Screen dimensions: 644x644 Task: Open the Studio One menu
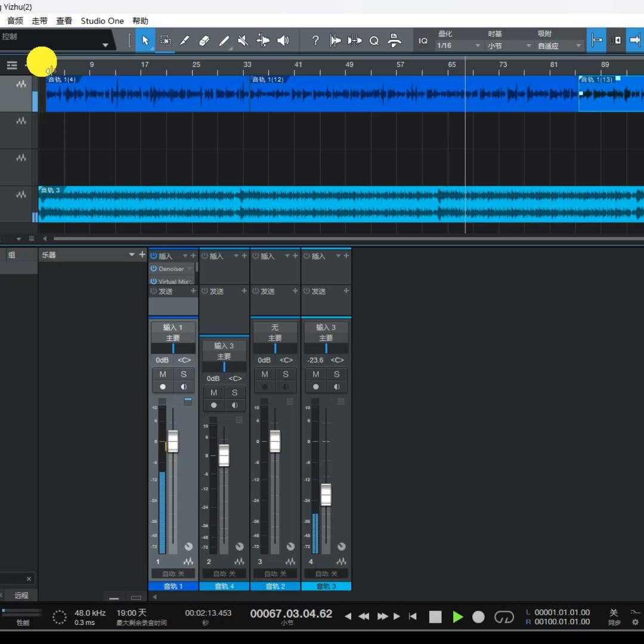coord(102,21)
